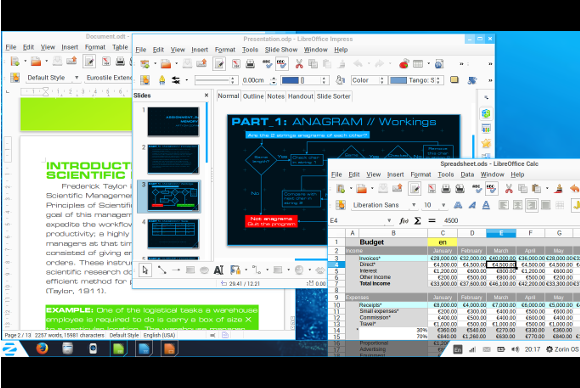Toggle Italic in Calc formatting toolbar
This screenshot has width=580, height=388.
coord(472,205)
